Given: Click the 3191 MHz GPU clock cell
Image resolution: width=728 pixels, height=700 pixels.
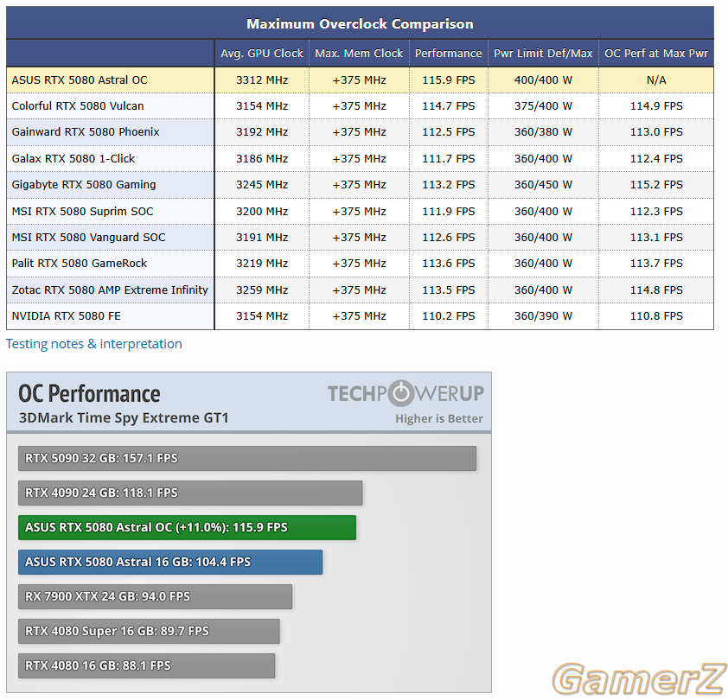Looking at the screenshot, I should pos(262,237).
